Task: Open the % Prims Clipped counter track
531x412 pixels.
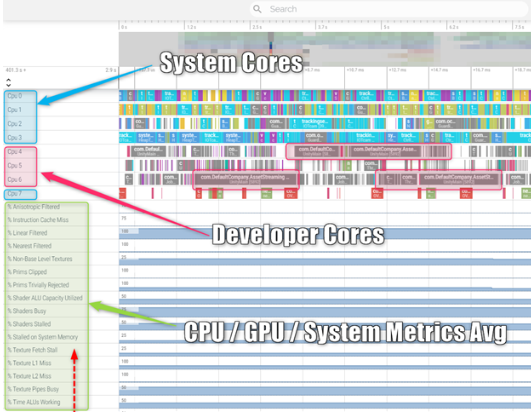Action: [27, 272]
